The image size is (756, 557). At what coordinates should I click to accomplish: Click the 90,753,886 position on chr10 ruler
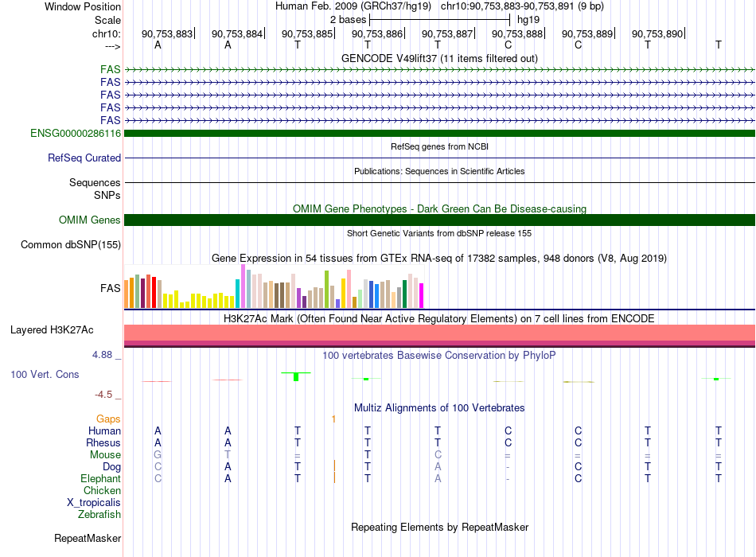click(377, 33)
